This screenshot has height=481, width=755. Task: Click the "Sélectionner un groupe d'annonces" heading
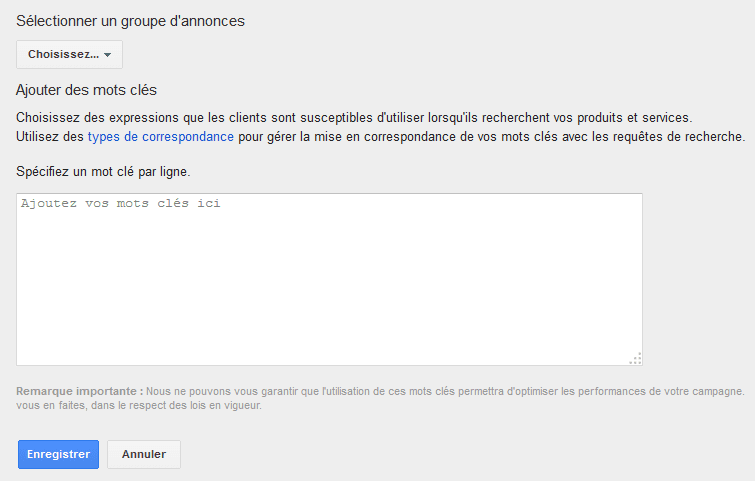(130, 21)
